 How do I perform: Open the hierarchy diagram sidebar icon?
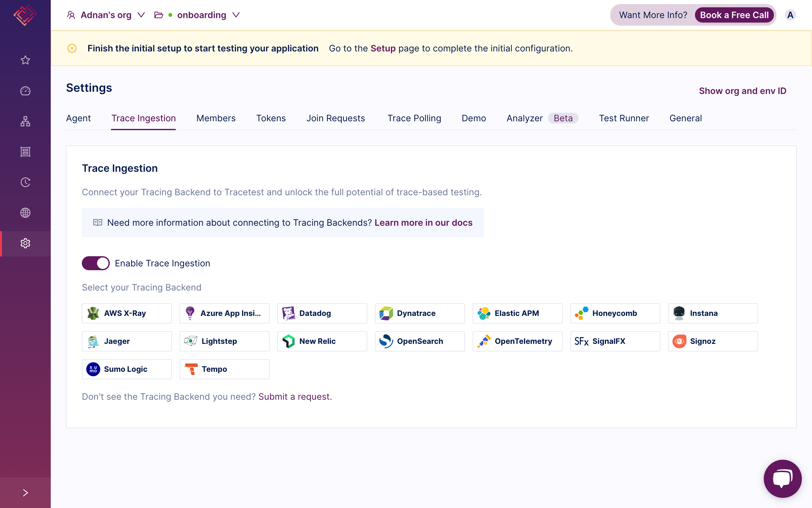pyautogui.click(x=25, y=121)
